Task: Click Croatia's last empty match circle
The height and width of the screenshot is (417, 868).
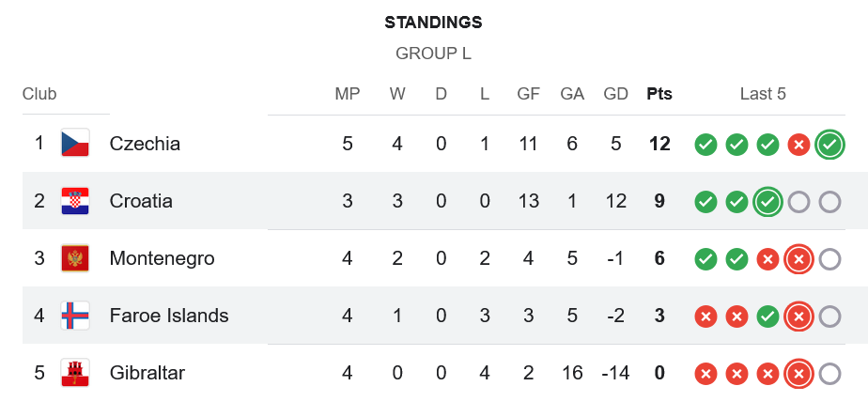Action: (x=829, y=202)
